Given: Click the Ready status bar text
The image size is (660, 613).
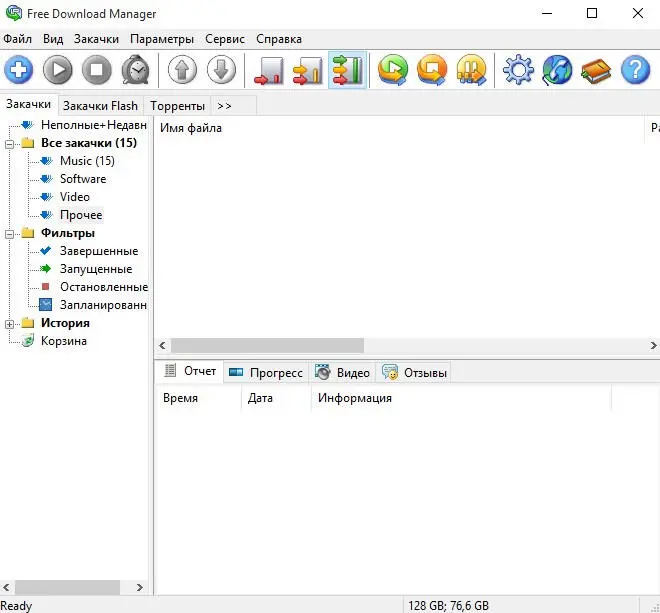Looking at the screenshot, I should click(16, 605).
